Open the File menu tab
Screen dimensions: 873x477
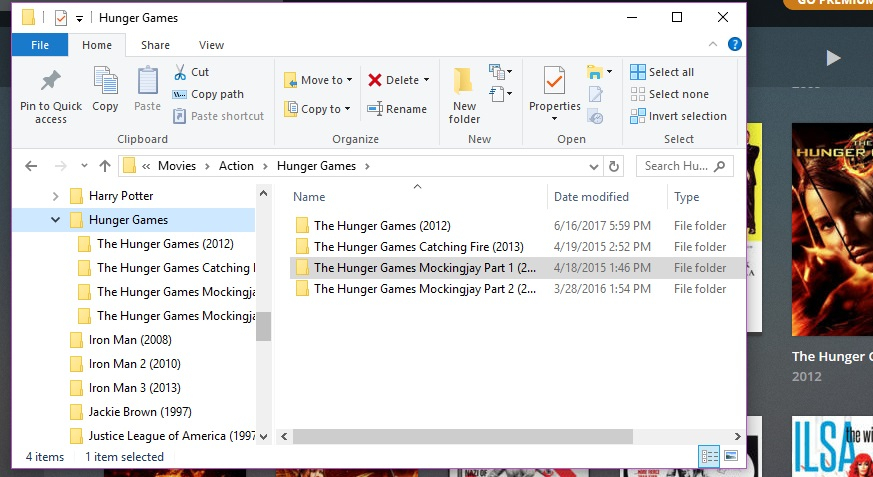click(40, 45)
